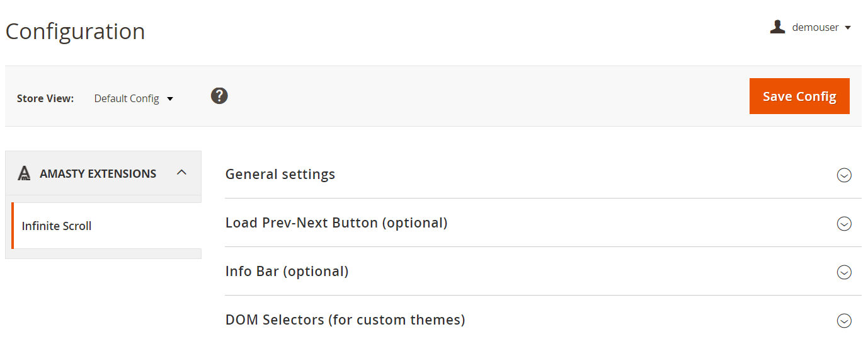Viewport: 868px width, 346px height.
Task: Expand the Info Bar (optional) heading
Action: 287,271
